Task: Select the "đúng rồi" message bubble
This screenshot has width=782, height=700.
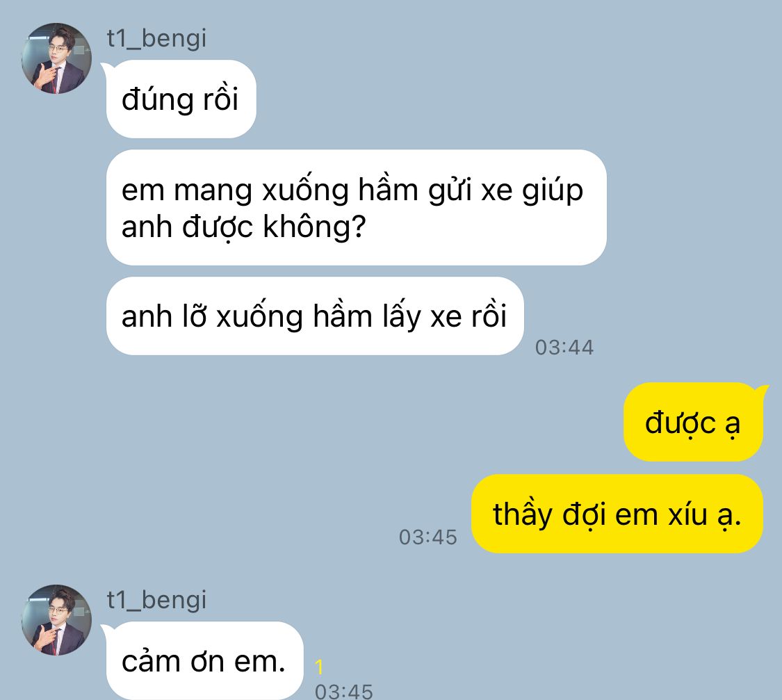Action: coord(181,99)
